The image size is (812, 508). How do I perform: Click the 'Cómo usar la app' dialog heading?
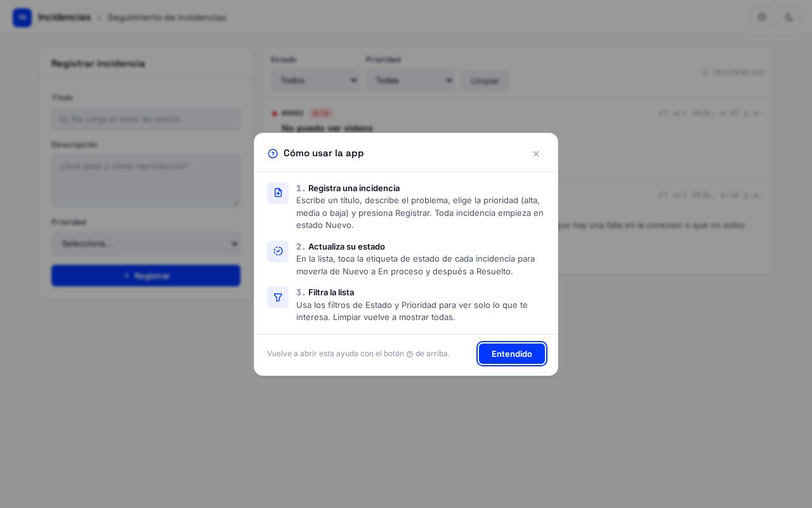click(324, 153)
